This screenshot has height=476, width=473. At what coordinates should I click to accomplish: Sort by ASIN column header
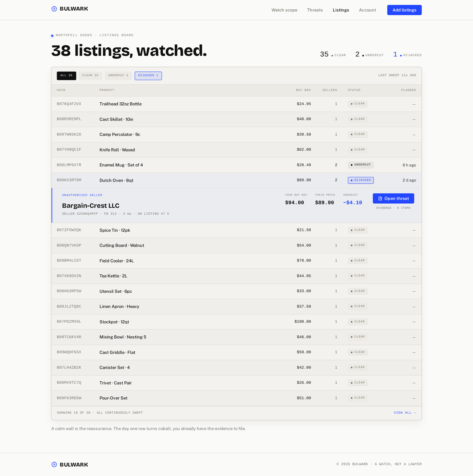point(61,90)
